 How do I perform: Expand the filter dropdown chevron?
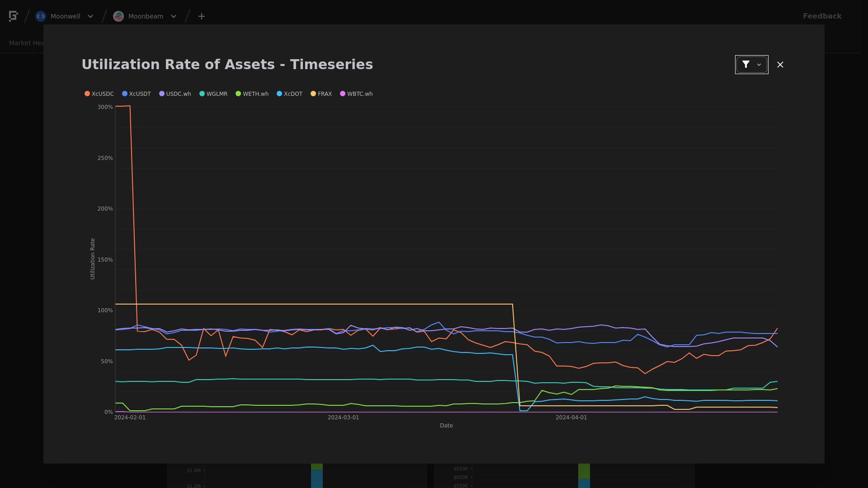click(759, 65)
